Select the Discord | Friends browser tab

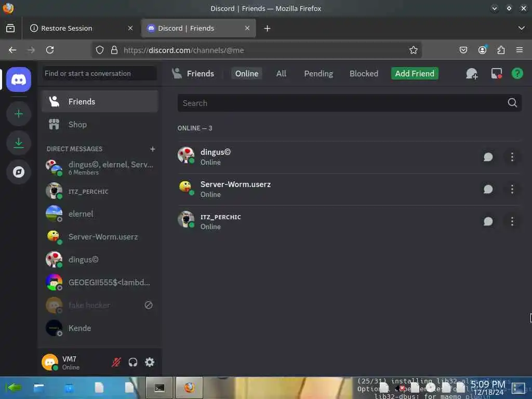click(198, 28)
